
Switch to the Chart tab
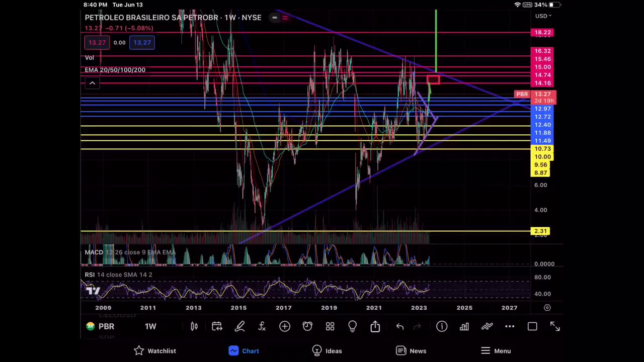[x=244, y=351]
